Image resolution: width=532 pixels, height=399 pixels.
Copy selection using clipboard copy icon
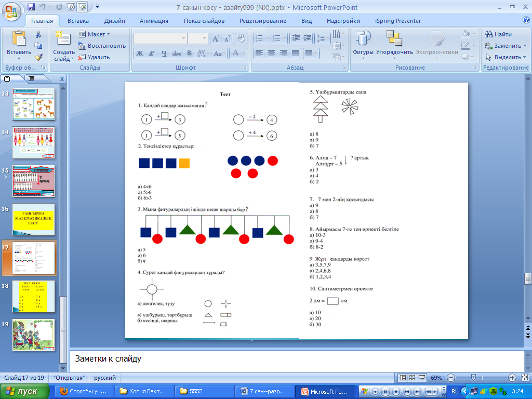coord(38,46)
